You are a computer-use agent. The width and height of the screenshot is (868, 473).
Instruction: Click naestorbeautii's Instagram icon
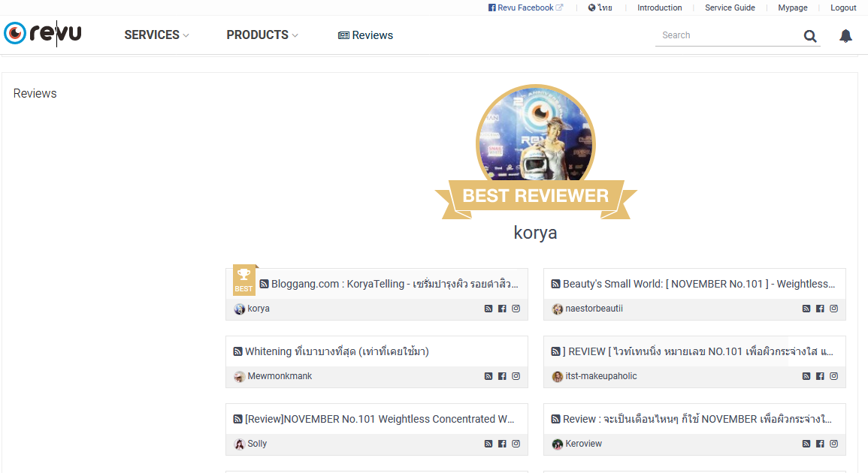[x=833, y=309]
